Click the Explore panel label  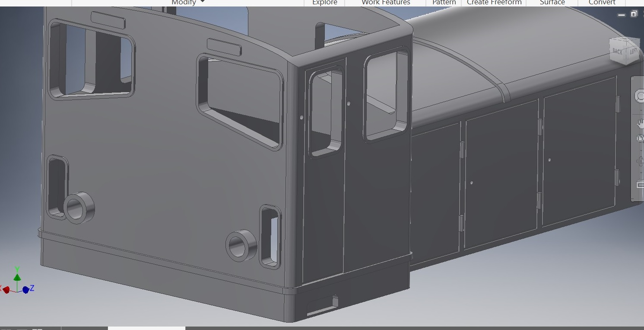click(324, 3)
